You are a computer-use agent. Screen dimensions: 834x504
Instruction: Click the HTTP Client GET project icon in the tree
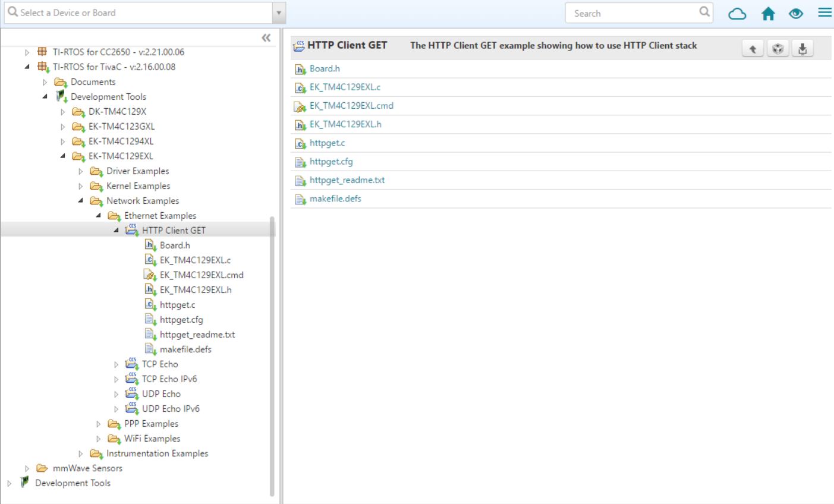[131, 230]
